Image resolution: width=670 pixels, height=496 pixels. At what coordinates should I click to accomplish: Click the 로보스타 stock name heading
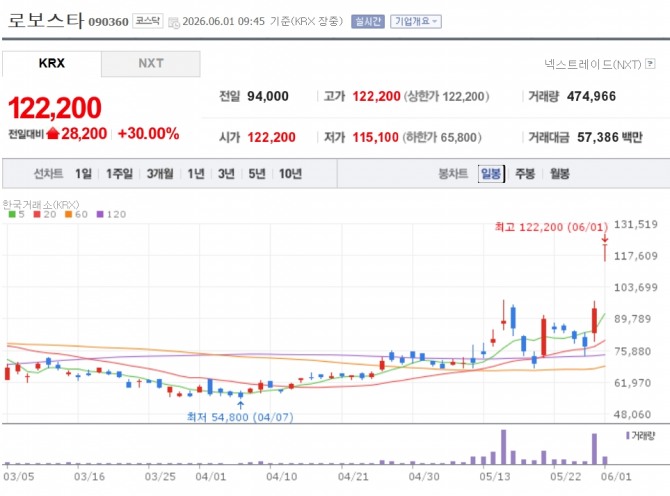click(46, 20)
